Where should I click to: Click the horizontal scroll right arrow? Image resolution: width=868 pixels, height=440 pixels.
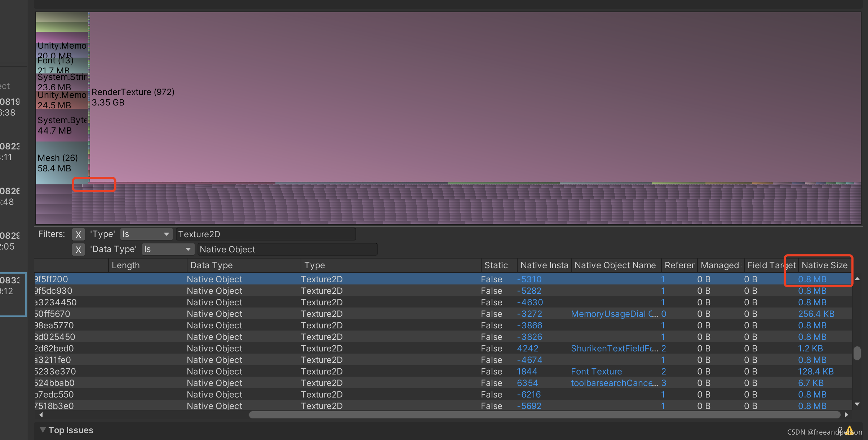click(846, 415)
